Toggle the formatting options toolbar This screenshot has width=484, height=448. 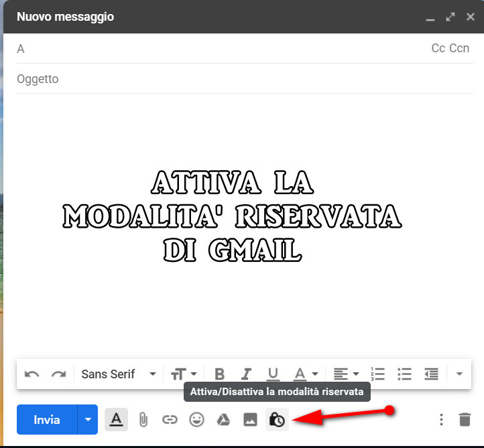click(x=117, y=419)
